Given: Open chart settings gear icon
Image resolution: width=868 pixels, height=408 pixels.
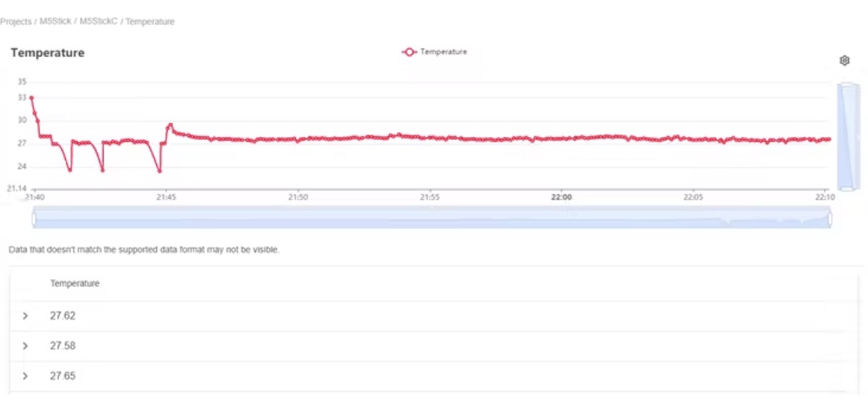Looking at the screenshot, I should coord(844,61).
